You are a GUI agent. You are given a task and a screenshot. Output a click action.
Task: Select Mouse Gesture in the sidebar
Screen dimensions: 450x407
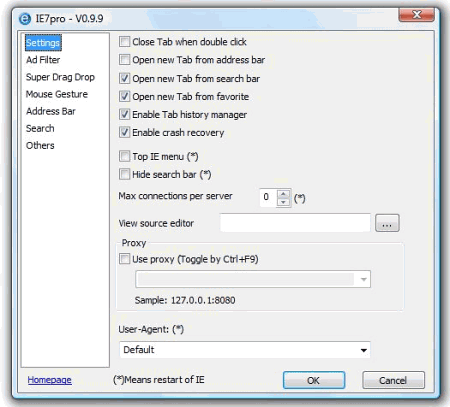tap(57, 94)
